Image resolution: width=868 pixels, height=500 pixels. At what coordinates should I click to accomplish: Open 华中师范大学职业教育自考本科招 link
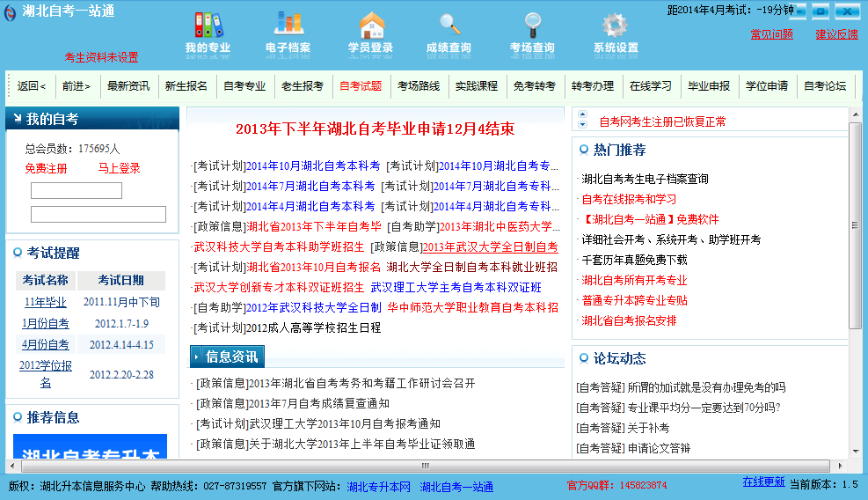point(473,307)
